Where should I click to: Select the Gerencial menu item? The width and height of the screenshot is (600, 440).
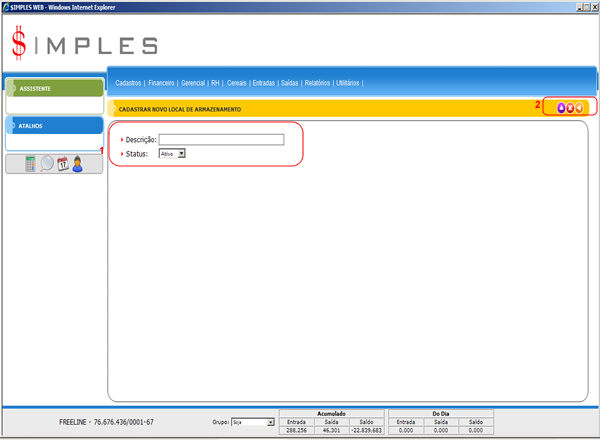coord(193,83)
